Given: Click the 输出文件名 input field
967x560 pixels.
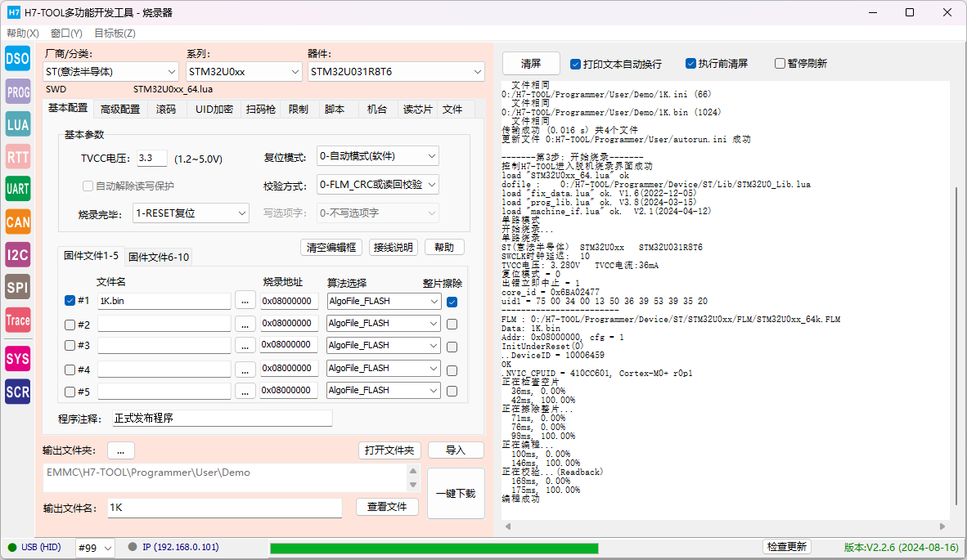Looking at the screenshot, I should click(224, 508).
